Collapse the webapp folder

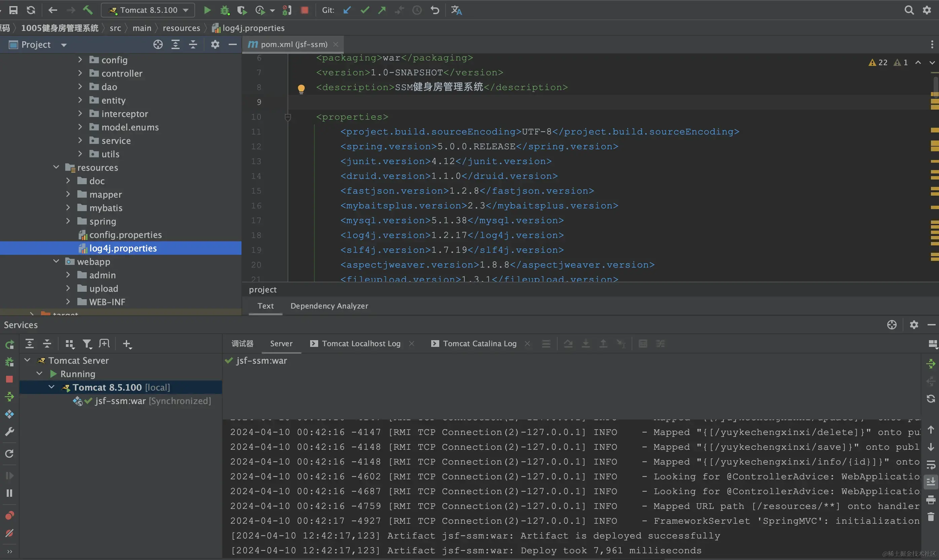click(x=56, y=262)
